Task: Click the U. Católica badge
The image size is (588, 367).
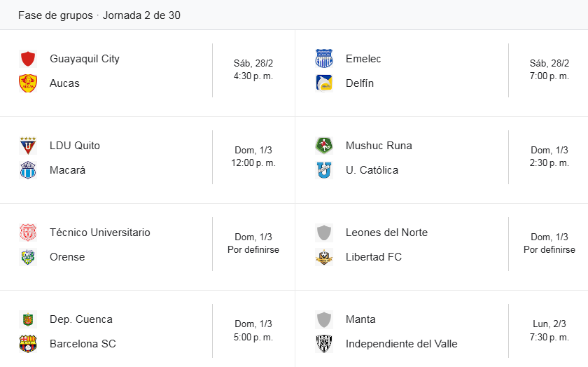Action: tap(324, 170)
